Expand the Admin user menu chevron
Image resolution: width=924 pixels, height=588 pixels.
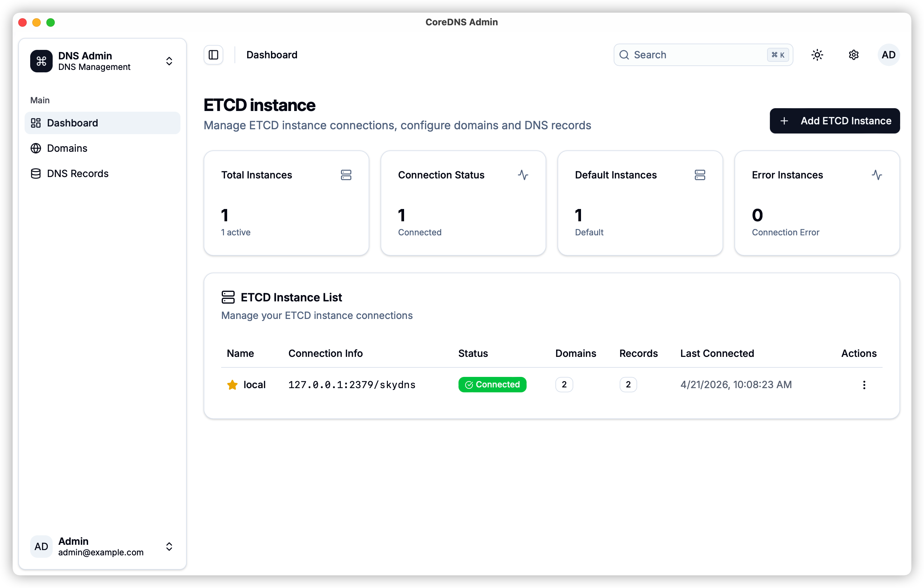(169, 546)
